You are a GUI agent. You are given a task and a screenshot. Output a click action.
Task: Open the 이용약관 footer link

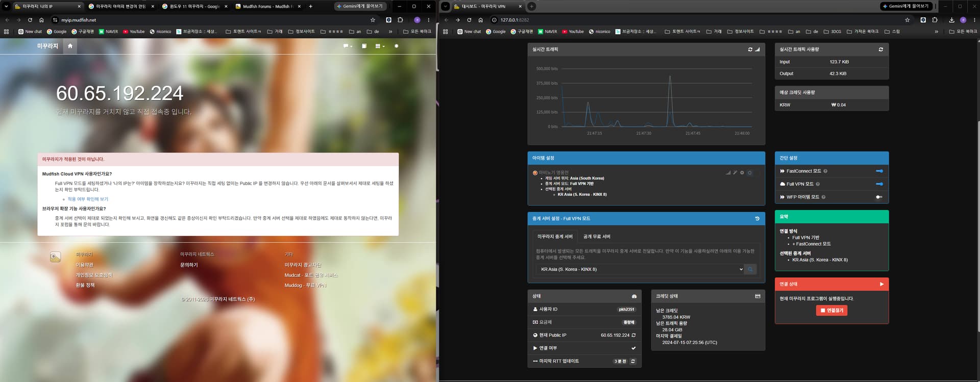click(85, 265)
